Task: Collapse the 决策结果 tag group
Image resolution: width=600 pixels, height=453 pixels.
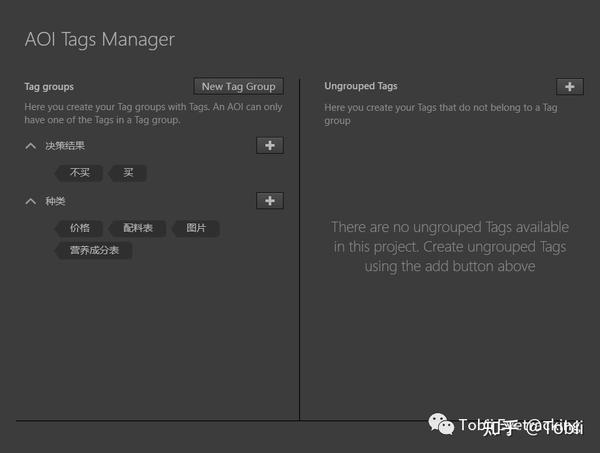Action: 31,146
